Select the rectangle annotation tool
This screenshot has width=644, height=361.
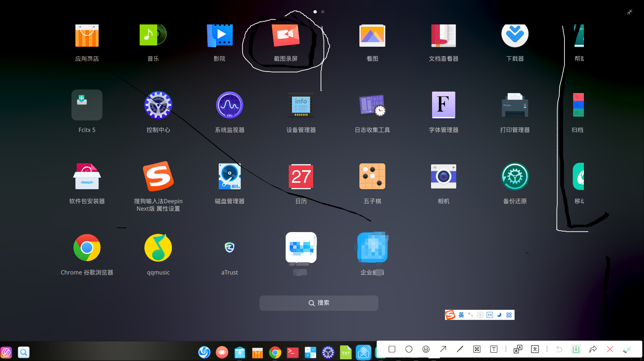[x=392, y=349]
